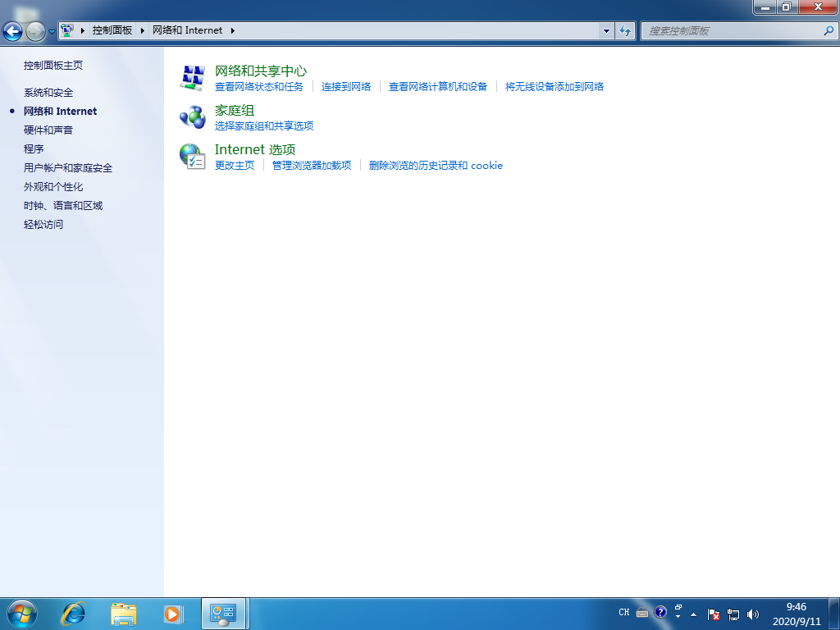Click the HomeGroup (家庭组) icon
Image resolution: width=840 pixels, height=630 pixels.
[x=192, y=117]
